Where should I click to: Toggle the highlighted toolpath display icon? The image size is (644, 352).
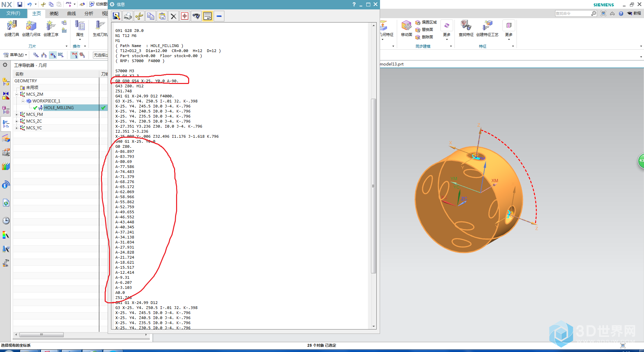74,55
